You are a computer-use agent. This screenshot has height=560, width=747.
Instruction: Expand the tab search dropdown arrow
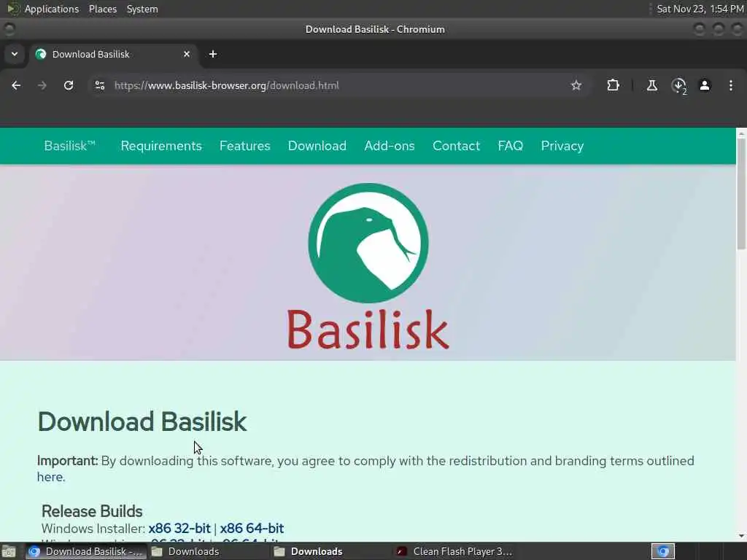(15, 54)
